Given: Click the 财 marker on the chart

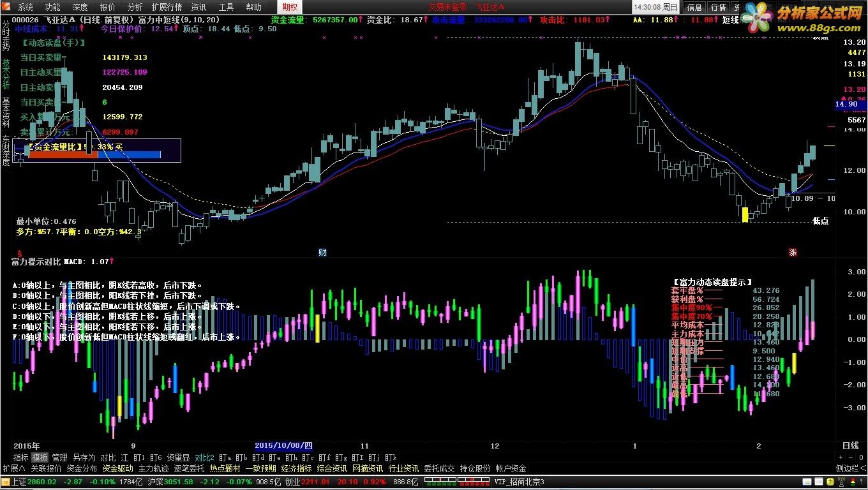Looking at the screenshot, I should (322, 253).
